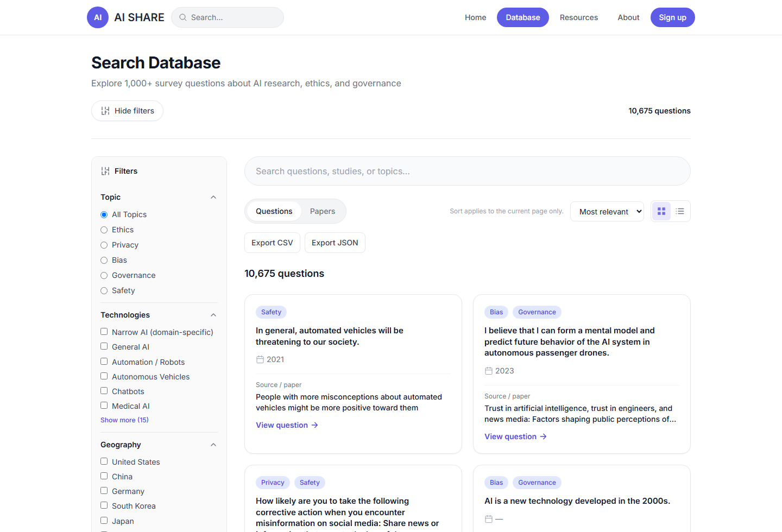Open the Most relevant sort dropdown
Screen dimensions: 782x532
(x=607, y=211)
